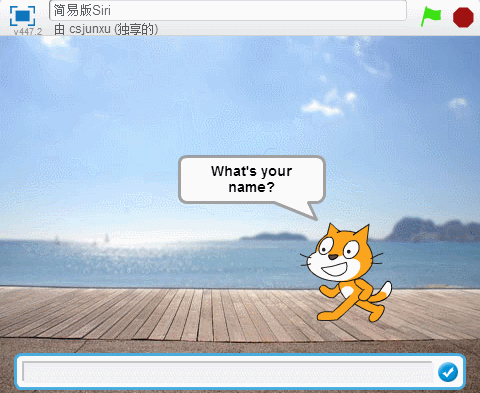Stop the project with red stop sign
Viewport: 480px width, 393px height.
[x=463, y=17]
